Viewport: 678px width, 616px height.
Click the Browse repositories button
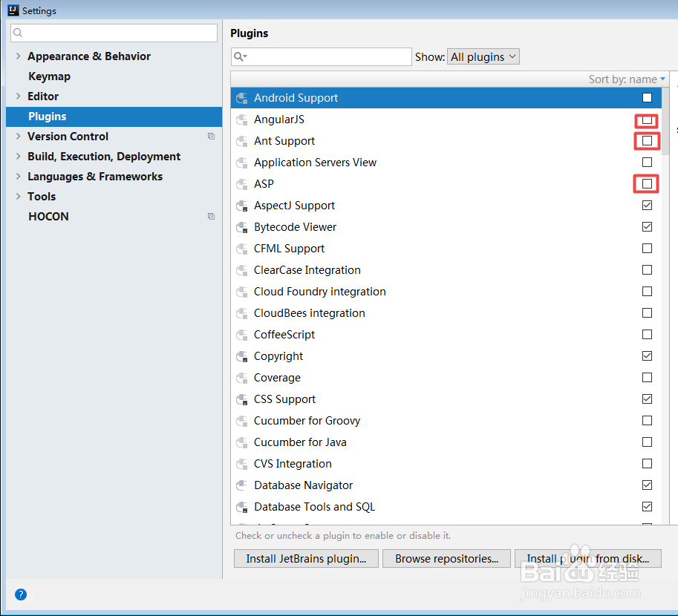click(x=446, y=558)
